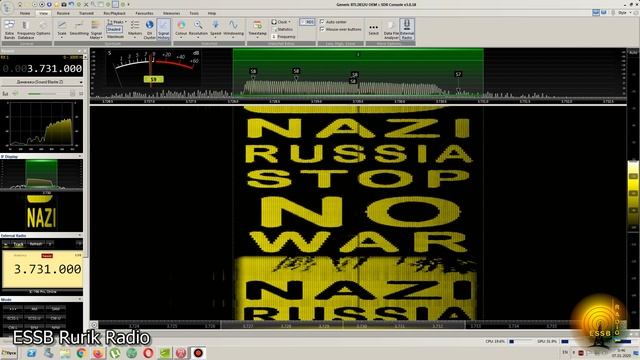Open Opera from the taskbar
The height and width of the screenshot is (360, 640).
[148, 353]
